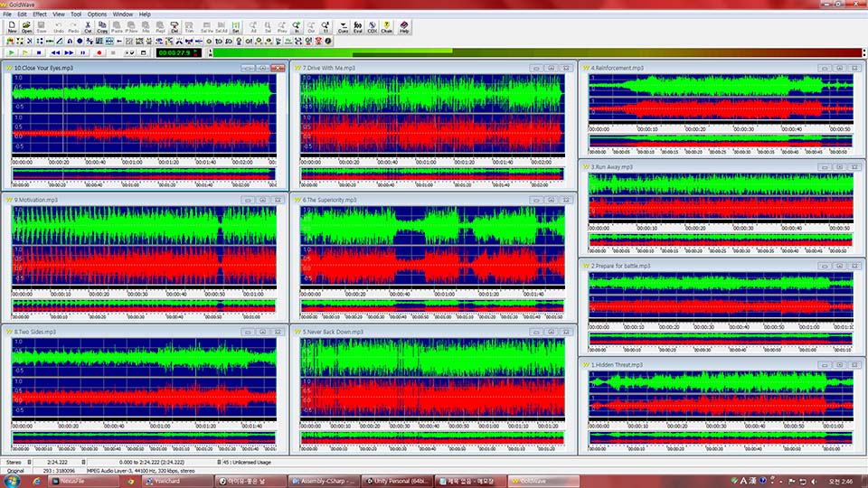Click the overview bar of 6.The Superiority.mp3

tap(432, 306)
